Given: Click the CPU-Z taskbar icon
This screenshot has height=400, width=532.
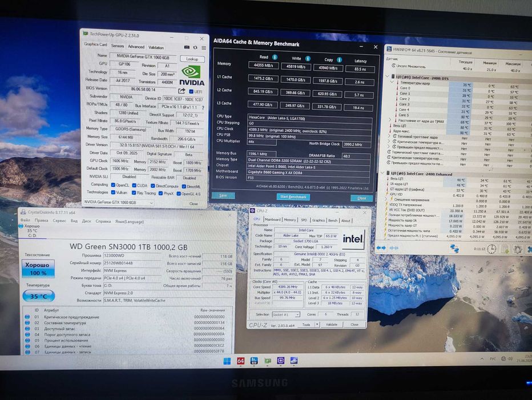Looking at the screenshot, I should [281, 361].
